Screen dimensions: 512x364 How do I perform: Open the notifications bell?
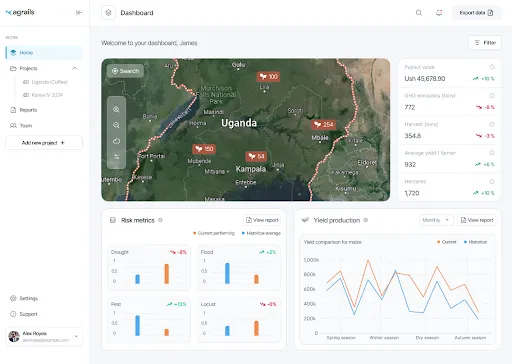(x=439, y=13)
